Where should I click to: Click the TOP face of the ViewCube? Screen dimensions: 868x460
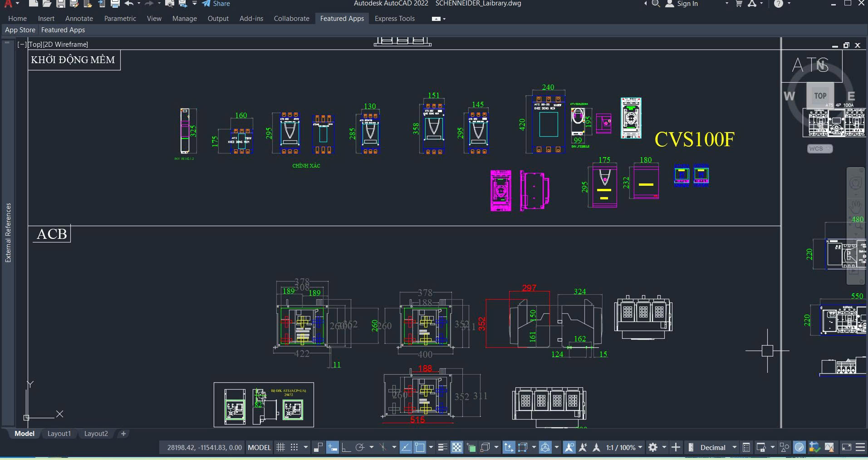(820, 96)
